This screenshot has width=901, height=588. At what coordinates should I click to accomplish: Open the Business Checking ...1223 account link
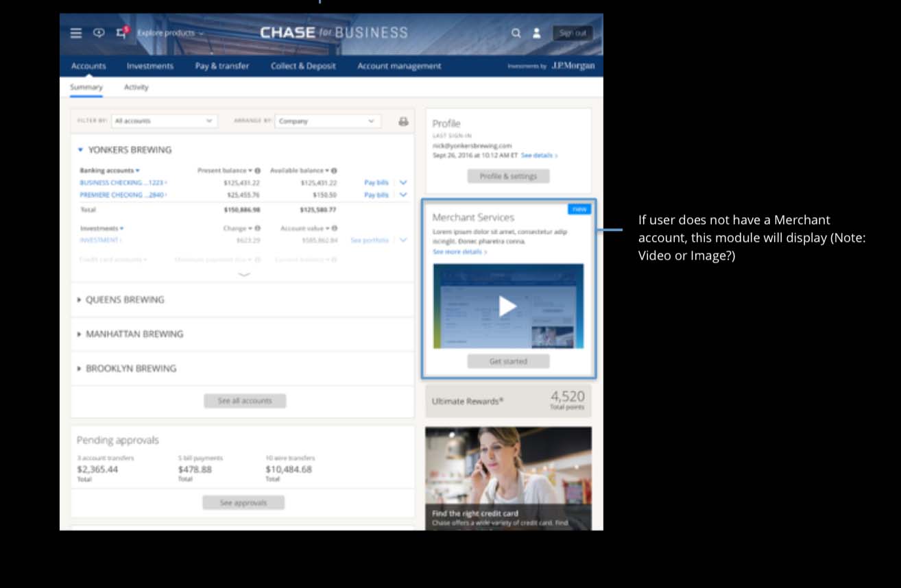click(123, 183)
